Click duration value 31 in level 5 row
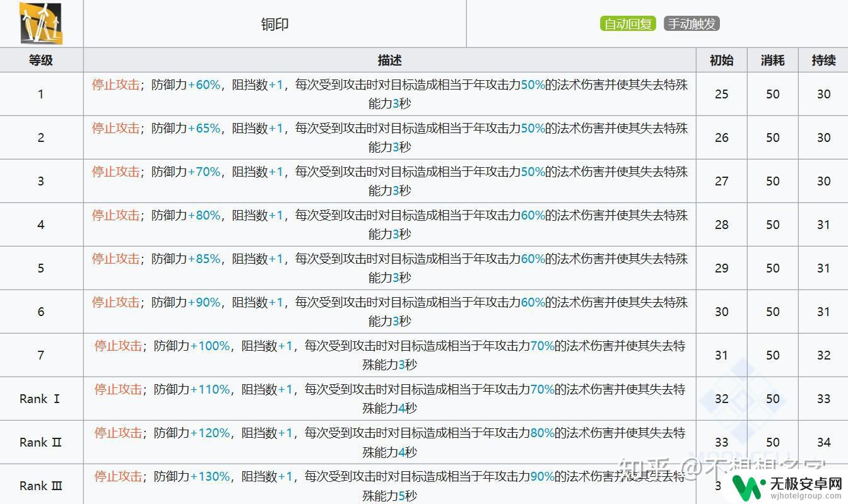 823,268
